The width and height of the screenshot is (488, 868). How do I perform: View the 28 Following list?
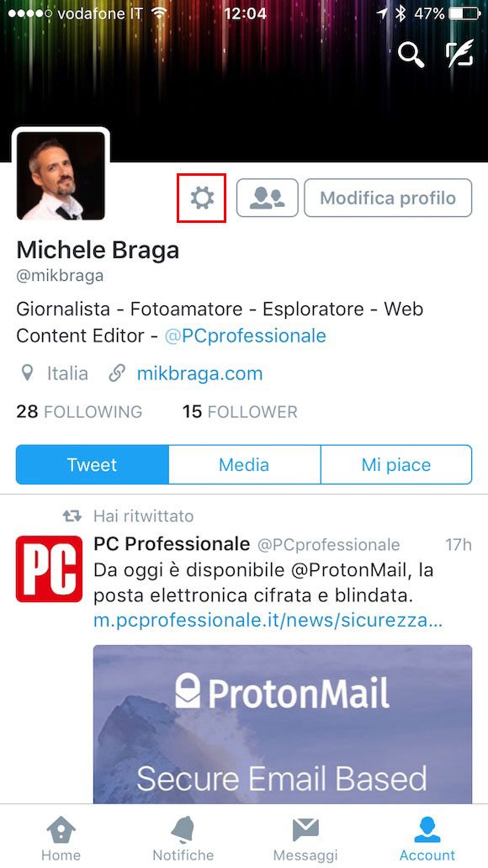79,412
